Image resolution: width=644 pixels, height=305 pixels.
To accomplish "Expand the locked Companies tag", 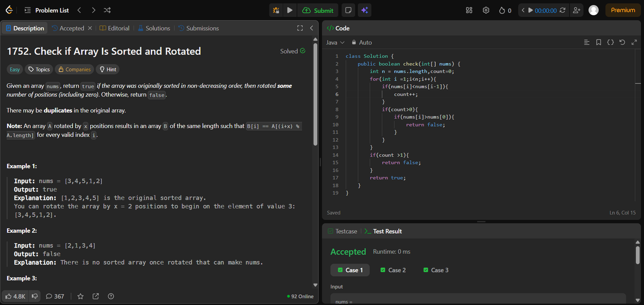I will pyautogui.click(x=74, y=69).
